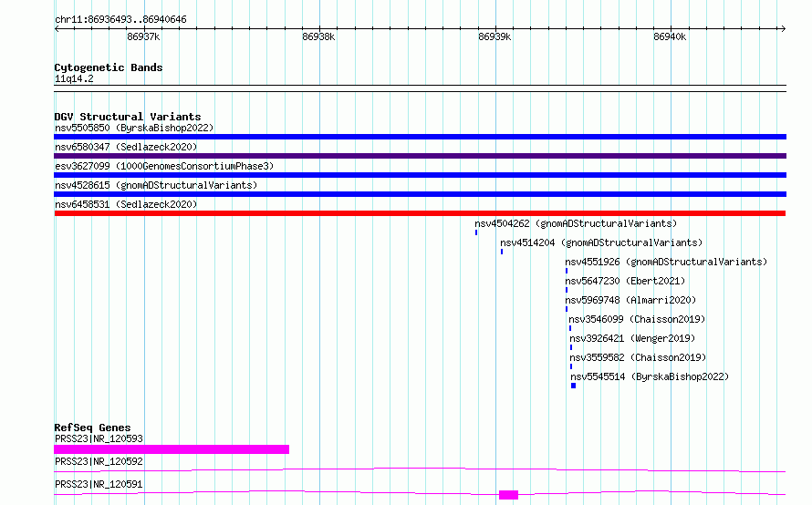
Task: Click the chr11:86936493..86940646 coordinate label
Action: (x=120, y=19)
